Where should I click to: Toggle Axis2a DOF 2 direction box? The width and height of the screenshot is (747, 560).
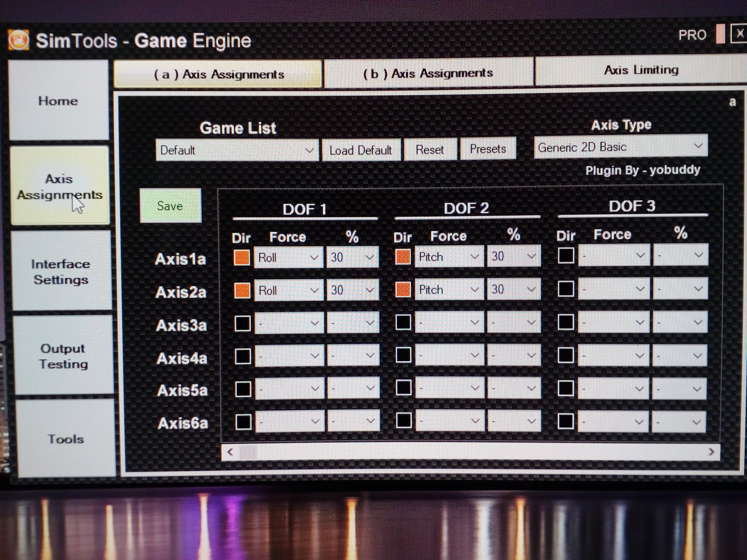coord(403,289)
